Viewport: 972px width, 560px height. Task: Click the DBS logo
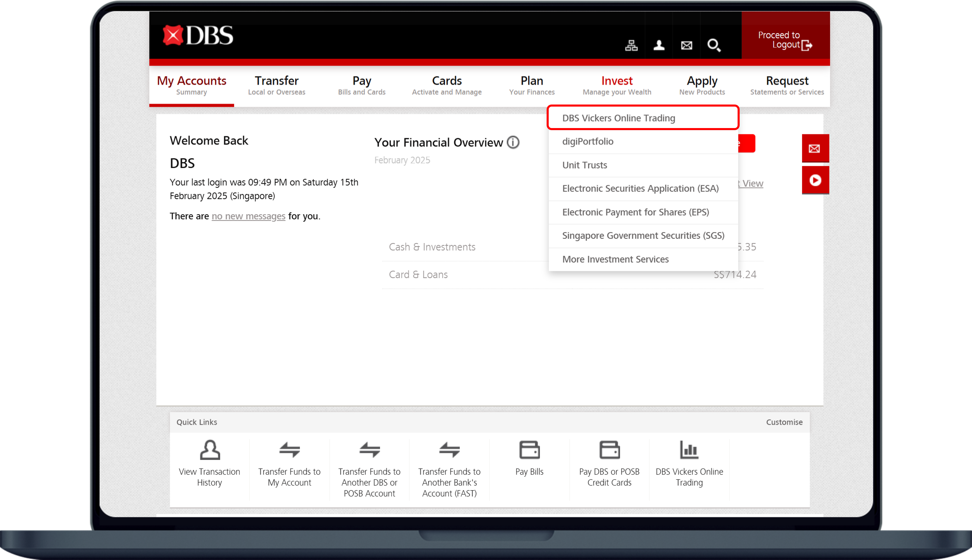coord(198,35)
